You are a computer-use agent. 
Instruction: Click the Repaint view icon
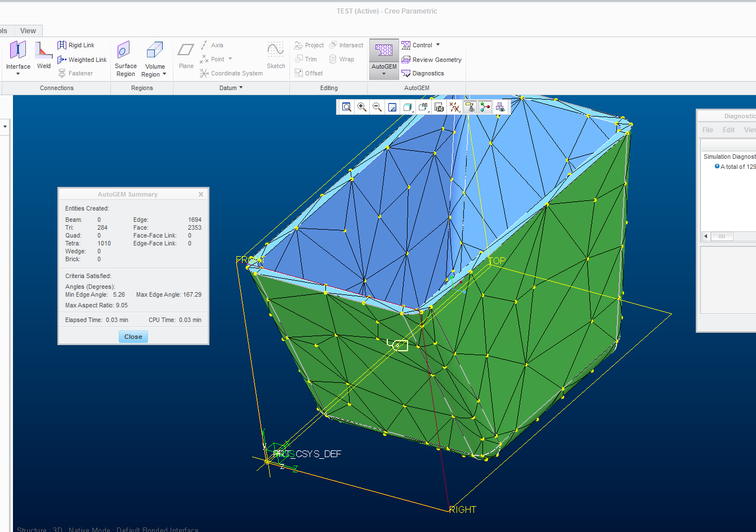(x=393, y=107)
